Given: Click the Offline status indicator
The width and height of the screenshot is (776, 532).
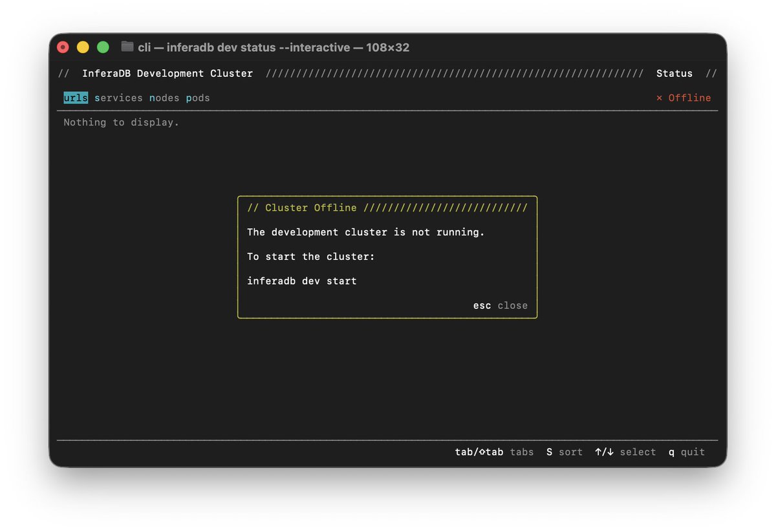Looking at the screenshot, I should coord(684,98).
